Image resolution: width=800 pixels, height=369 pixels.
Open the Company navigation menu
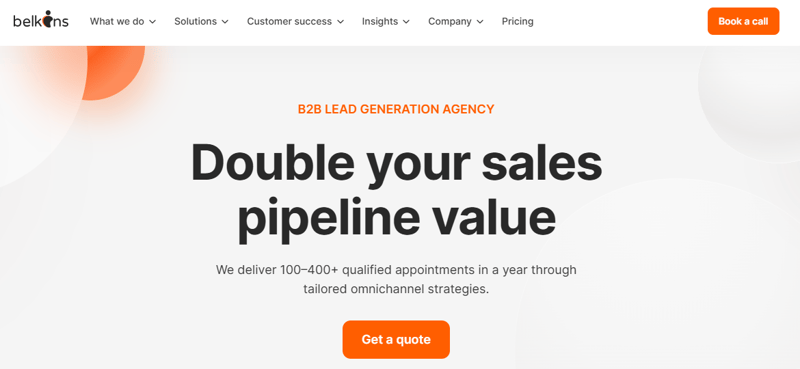pyautogui.click(x=456, y=21)
